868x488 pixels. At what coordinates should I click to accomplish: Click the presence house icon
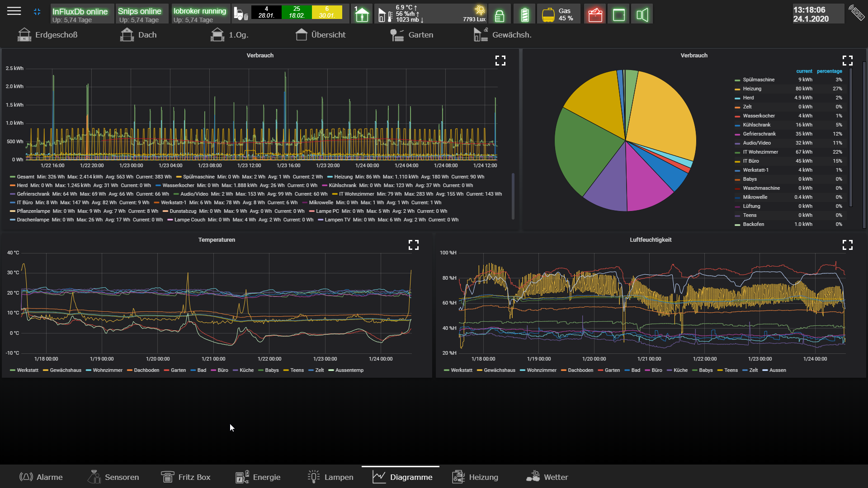(x=362, y=15)
